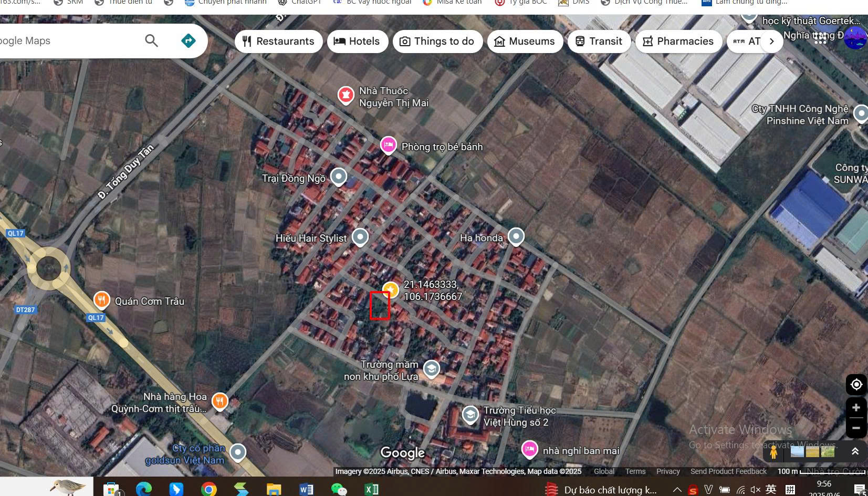
Task: Filter map by Restaurants
Action: (278, 42)
